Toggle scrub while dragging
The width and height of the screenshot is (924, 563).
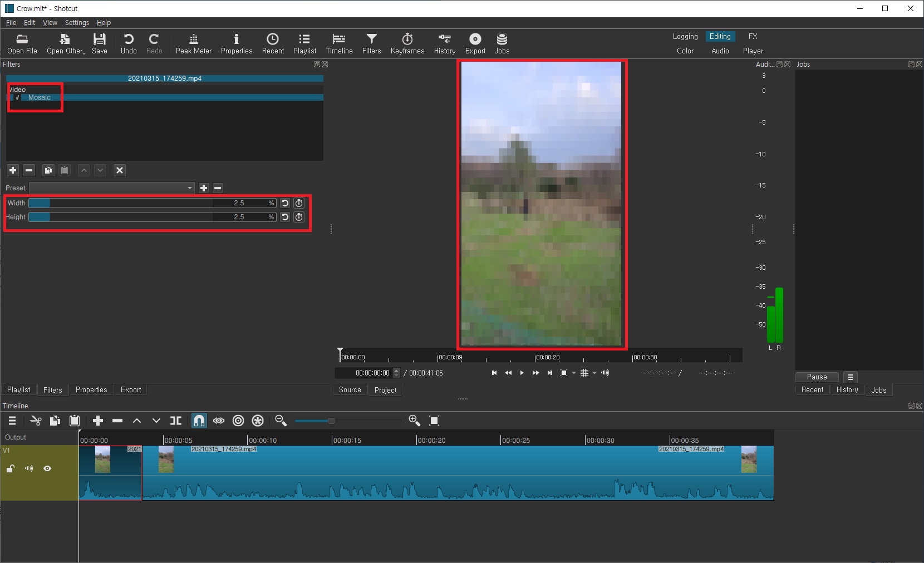pyautogui.click(x=219, y=421)
